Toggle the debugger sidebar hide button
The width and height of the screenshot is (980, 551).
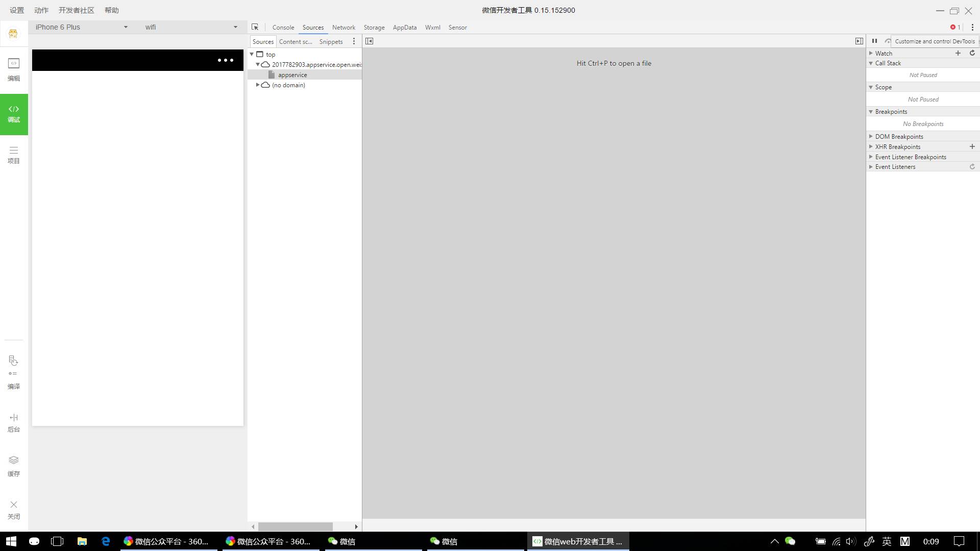point(859,41)
